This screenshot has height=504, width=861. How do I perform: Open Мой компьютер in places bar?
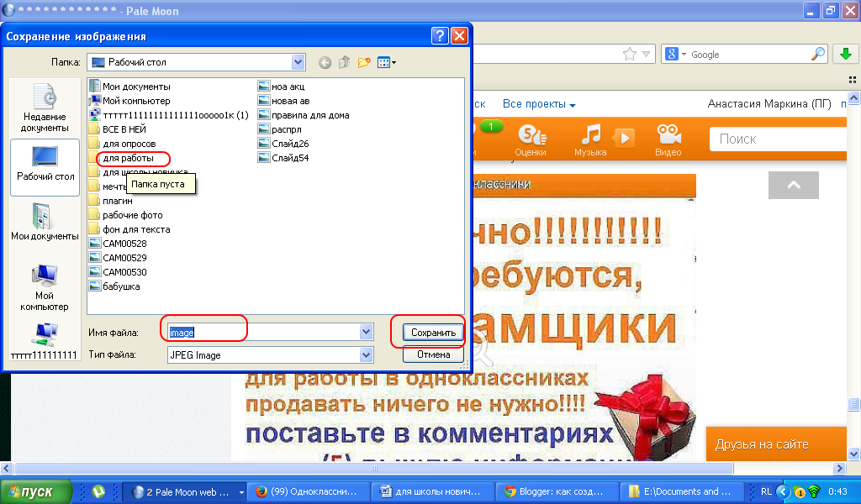pyautogui.click(x=45, y=288)
